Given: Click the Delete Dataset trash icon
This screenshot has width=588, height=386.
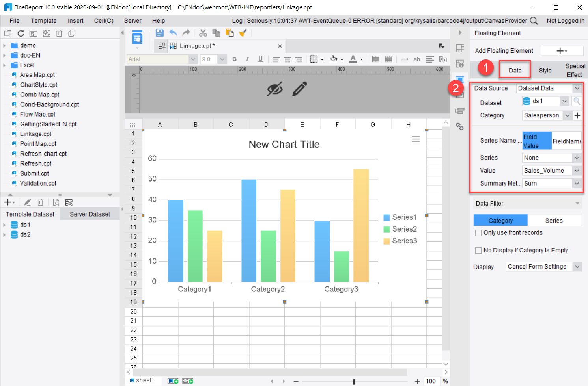Looking at the screenshot, I should 40,202.
